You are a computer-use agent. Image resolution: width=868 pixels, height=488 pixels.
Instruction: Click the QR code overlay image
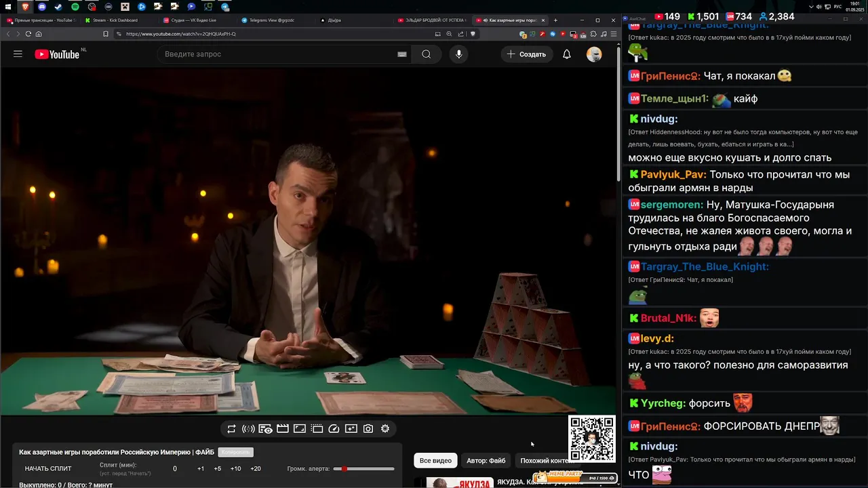tap(591, 439)
